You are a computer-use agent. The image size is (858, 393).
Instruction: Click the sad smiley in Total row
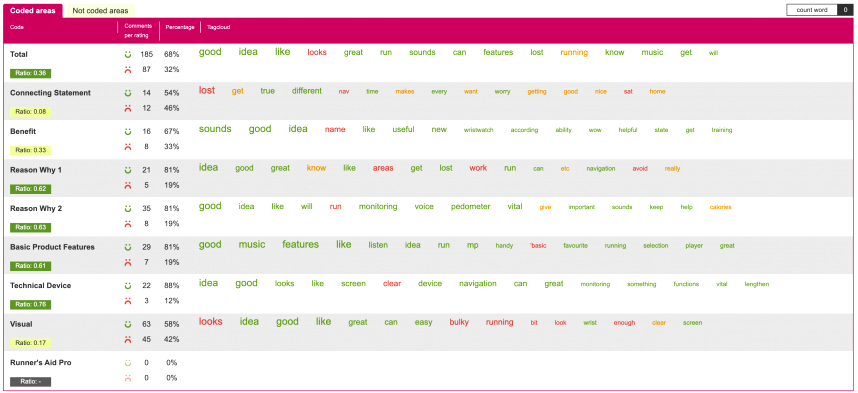[x=127, y=70]
